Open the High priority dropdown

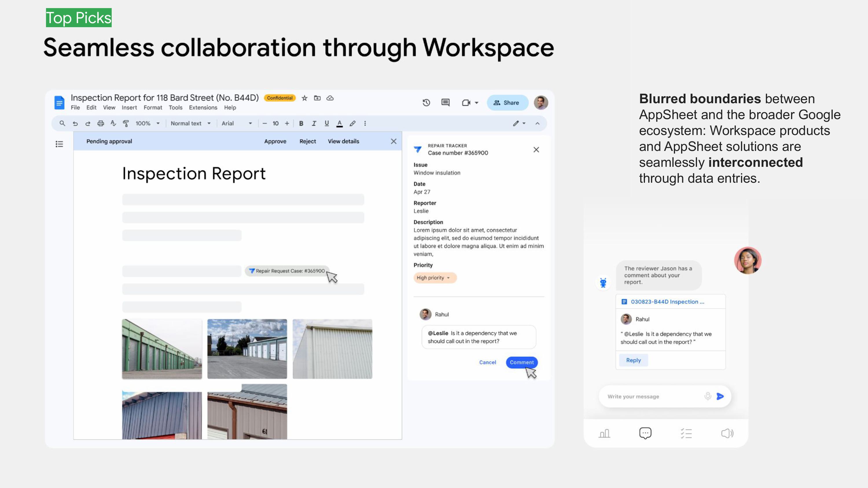click(x=435, y=278)
